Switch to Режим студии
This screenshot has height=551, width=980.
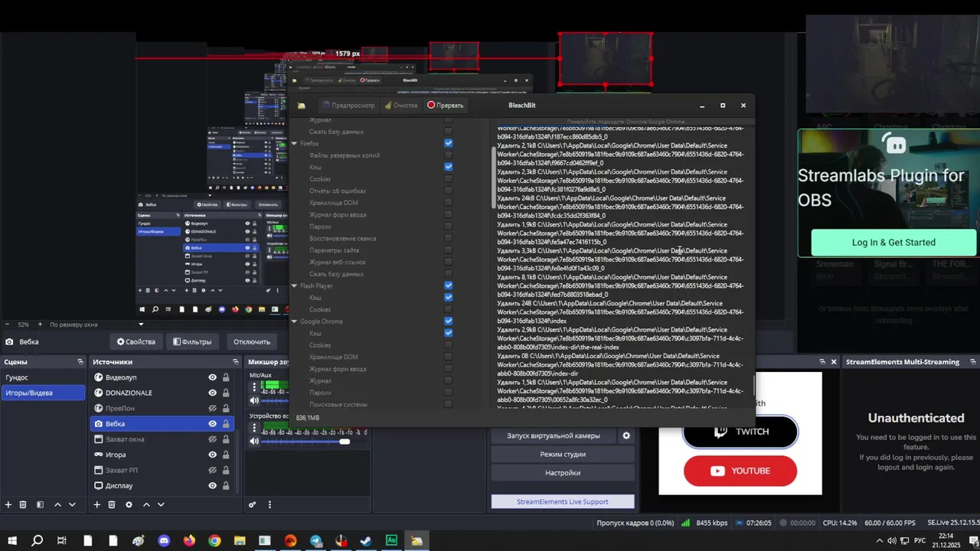[563, 454]
